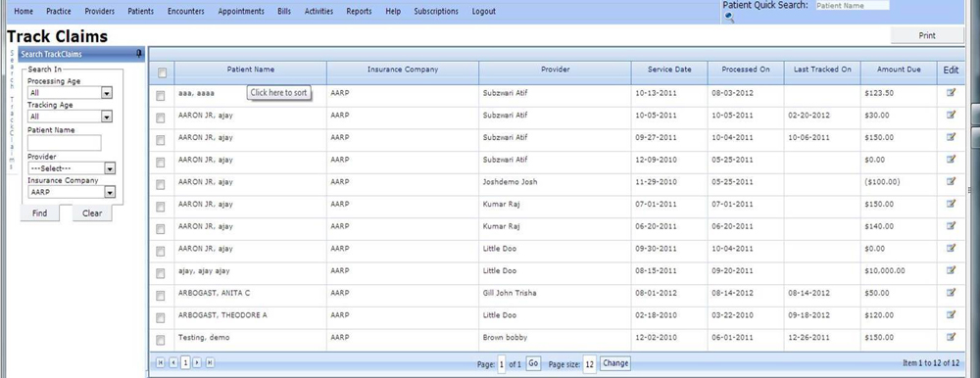The image size is (980, 378).
Task: Open the Tracking Age dropdown
Action: tap(107, 117)
